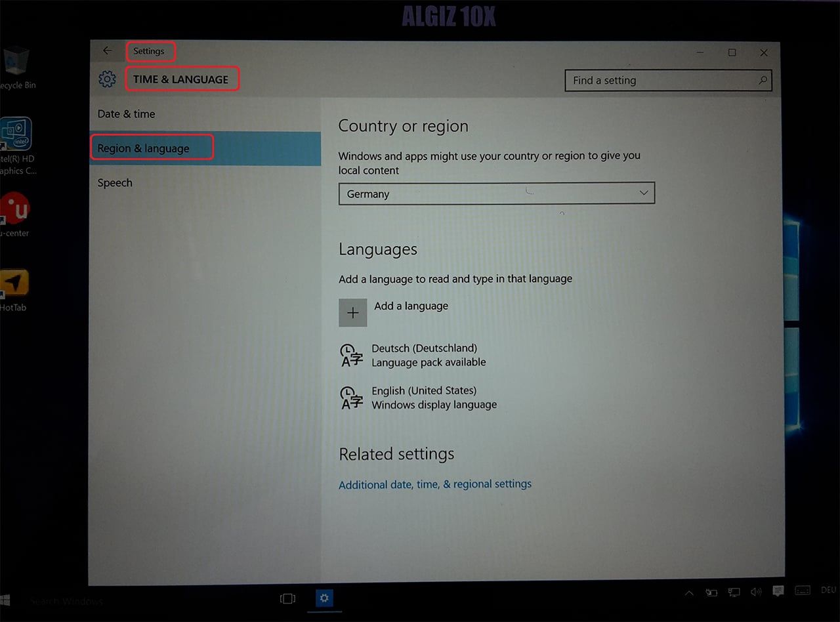840x622 pixels.
Task: Click the language icon beside Deutsch (Deutschland)
Action: 351,355
